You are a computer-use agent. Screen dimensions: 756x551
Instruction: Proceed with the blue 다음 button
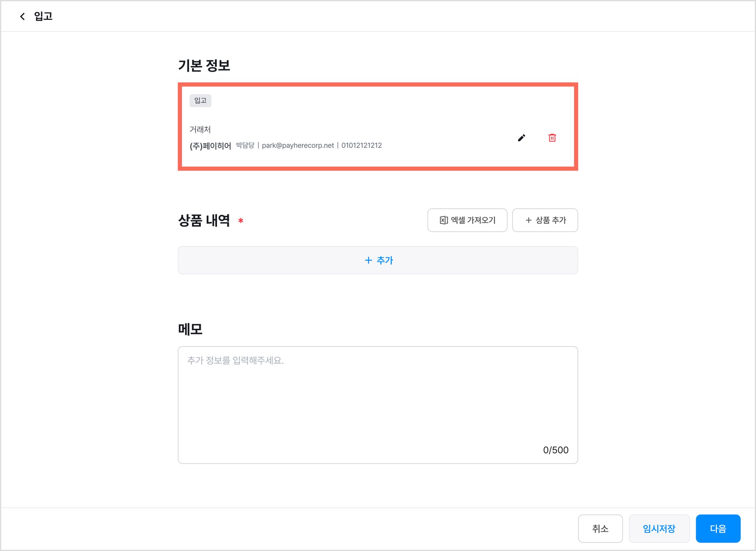click(718, 528)
